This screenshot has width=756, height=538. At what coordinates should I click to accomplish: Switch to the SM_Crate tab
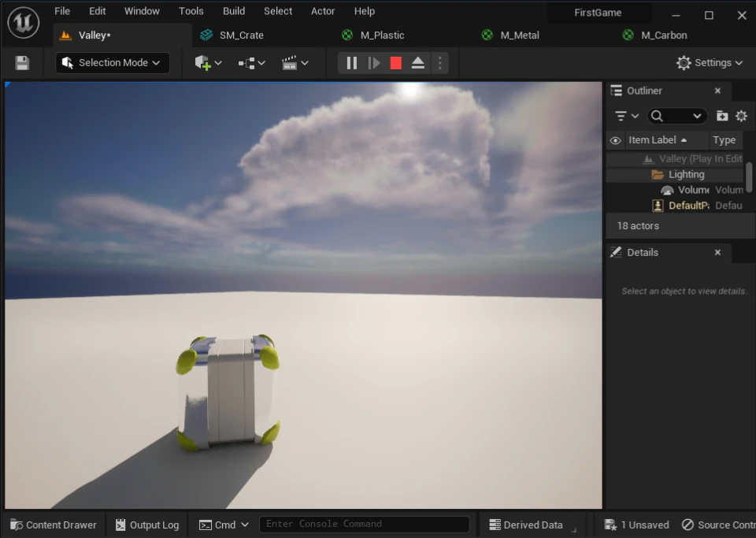click(232, 35)
